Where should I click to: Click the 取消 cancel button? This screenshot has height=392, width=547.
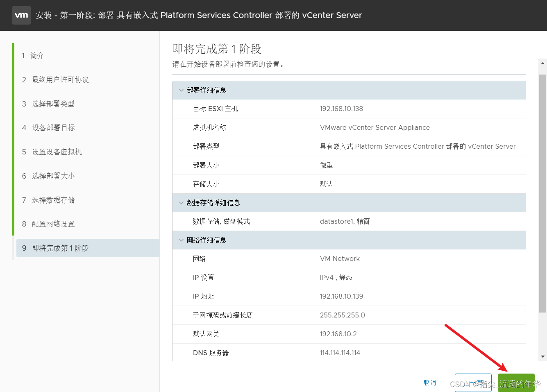(x=430, y=383)
